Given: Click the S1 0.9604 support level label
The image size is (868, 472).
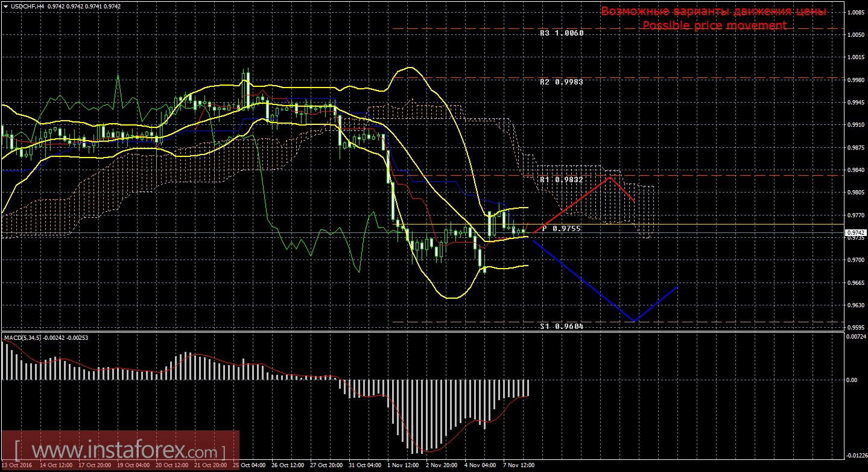Looking at the screenshot, I should click(561, 326).
